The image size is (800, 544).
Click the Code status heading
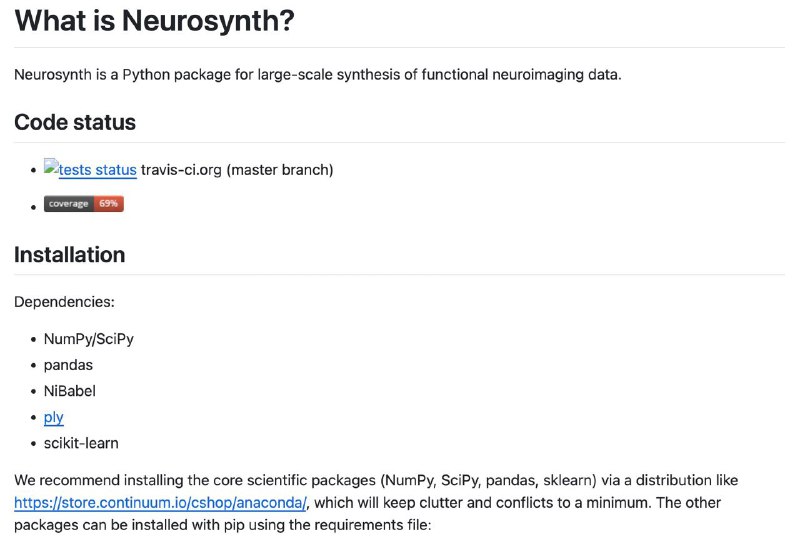pyautogui.click(x=75, y=122)
